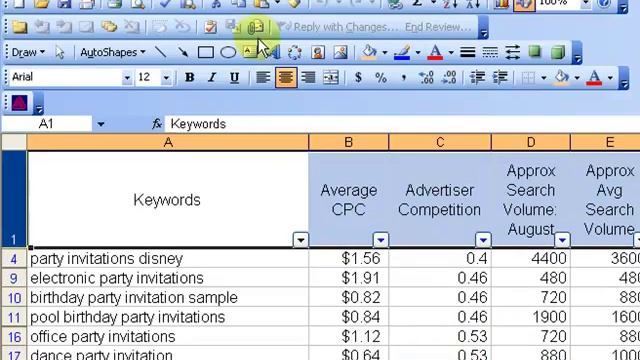Open the Font name dropdown
This screenshot has width=640, height=360.
click(x=127, y=78)
